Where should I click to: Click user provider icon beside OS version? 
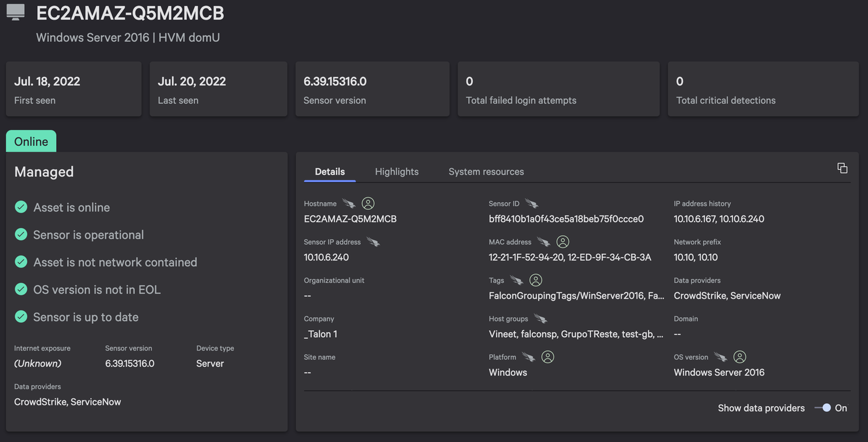coord(740,357)
